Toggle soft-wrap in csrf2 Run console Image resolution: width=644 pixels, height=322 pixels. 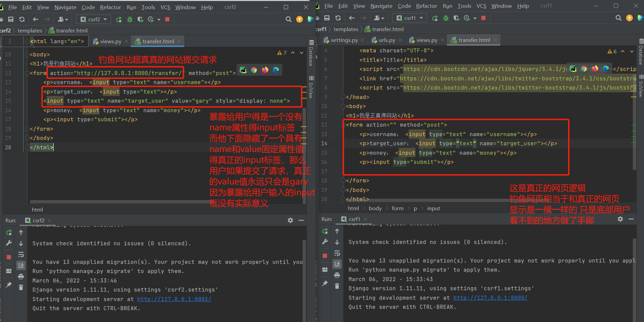coord(21,254)
